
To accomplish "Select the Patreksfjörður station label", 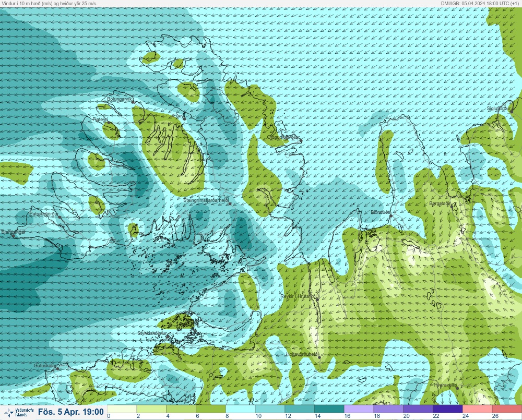I will [44, 214].
